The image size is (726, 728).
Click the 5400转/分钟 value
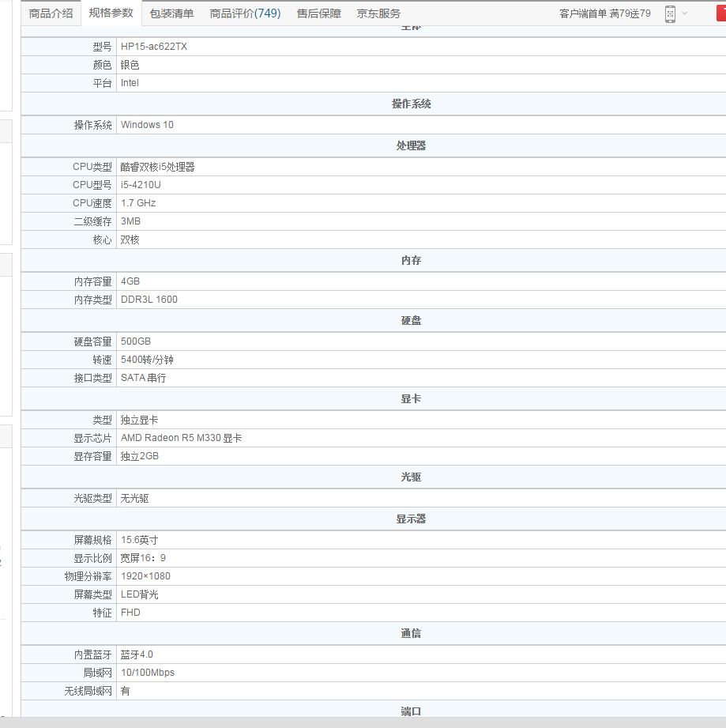(x=147, y=360)
